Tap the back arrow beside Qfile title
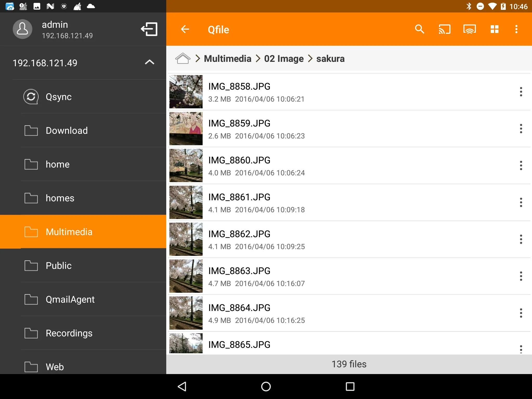This screenshot has height=399, width=532. [x=185, y=29]
